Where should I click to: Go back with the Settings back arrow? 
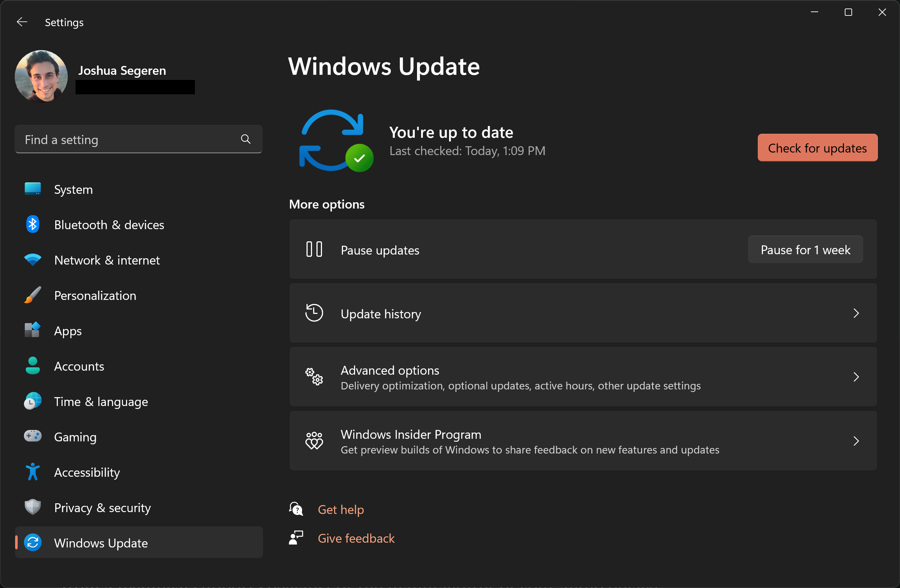pos(22,22)
